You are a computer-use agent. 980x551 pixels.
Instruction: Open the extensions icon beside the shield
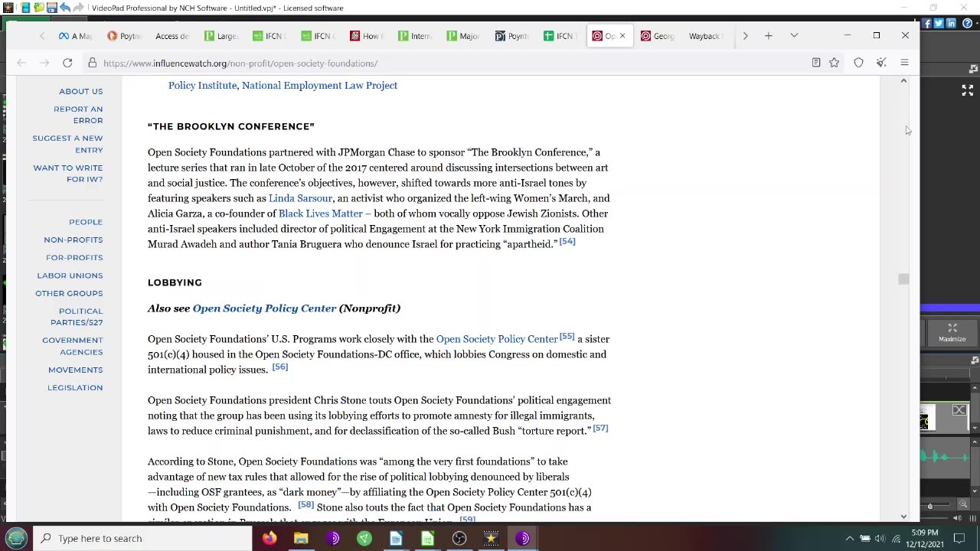(881, 63)
